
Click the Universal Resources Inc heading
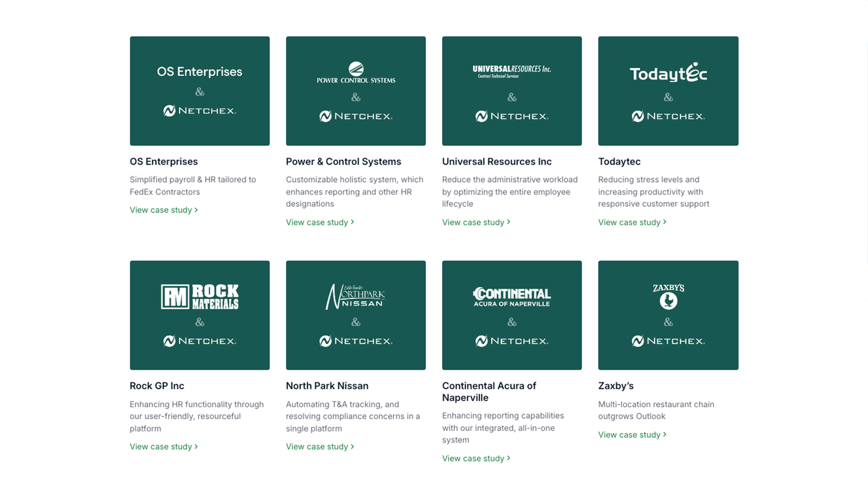coord(496,162)
